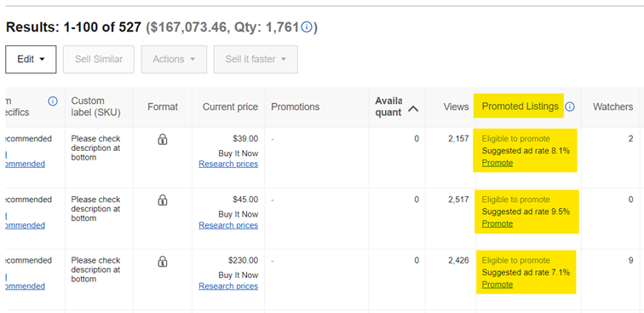This screenshot has height=313, width=644.
Task: Click the info icon beside results total
Action: point(307,27)
